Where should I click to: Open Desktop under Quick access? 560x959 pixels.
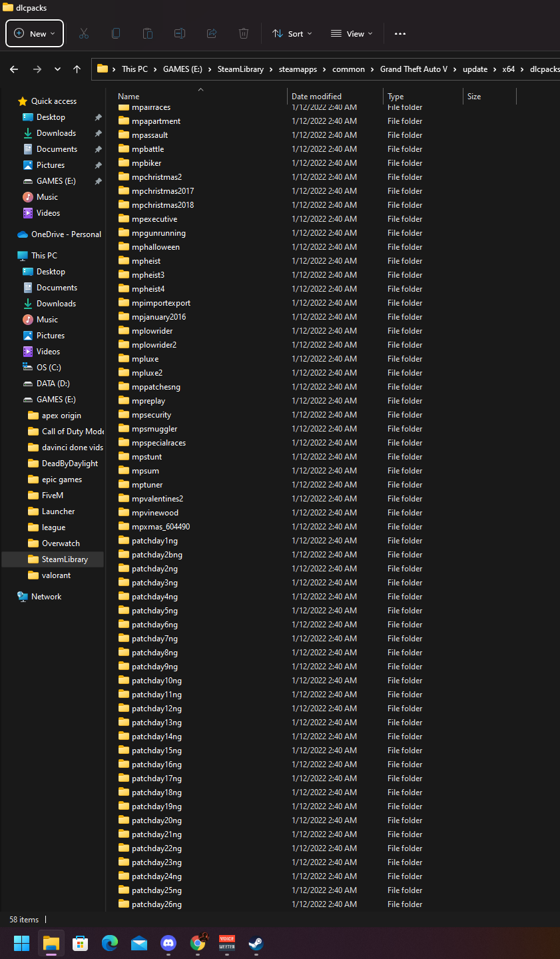coord(51,117)
